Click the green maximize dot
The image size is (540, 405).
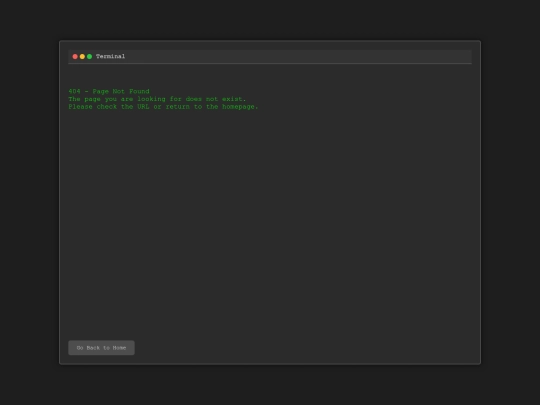90,56
